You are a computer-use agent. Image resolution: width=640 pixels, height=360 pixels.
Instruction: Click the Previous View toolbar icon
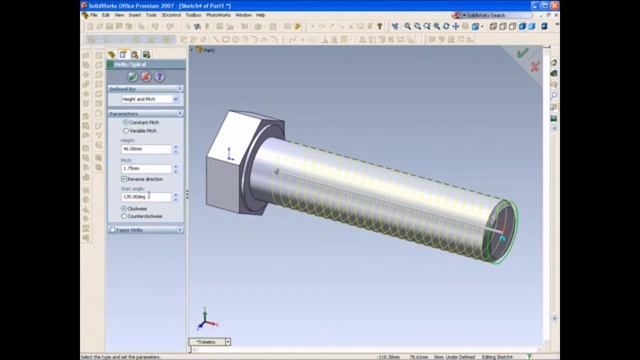coord(395,27)
